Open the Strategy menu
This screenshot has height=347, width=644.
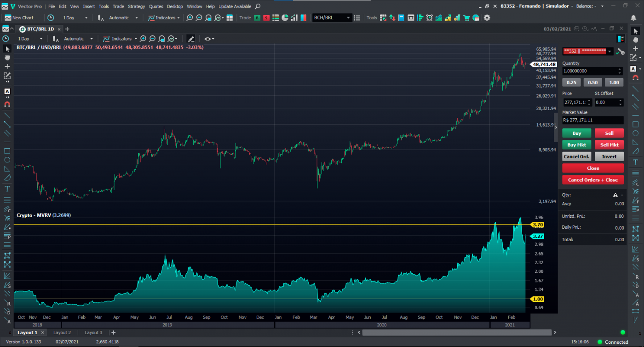click(136, 6)
